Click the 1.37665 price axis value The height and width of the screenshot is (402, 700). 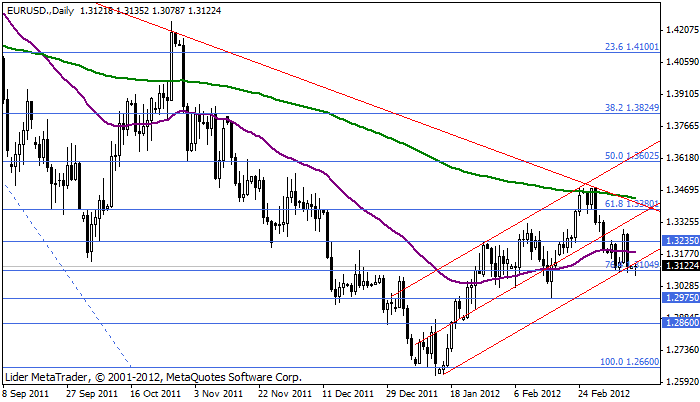point(682,126)
